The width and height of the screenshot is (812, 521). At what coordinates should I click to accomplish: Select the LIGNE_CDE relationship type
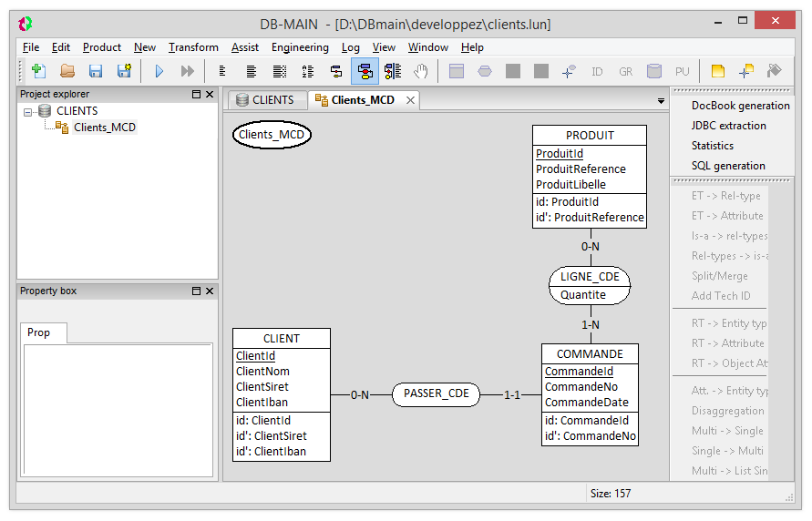pos(590,286)
